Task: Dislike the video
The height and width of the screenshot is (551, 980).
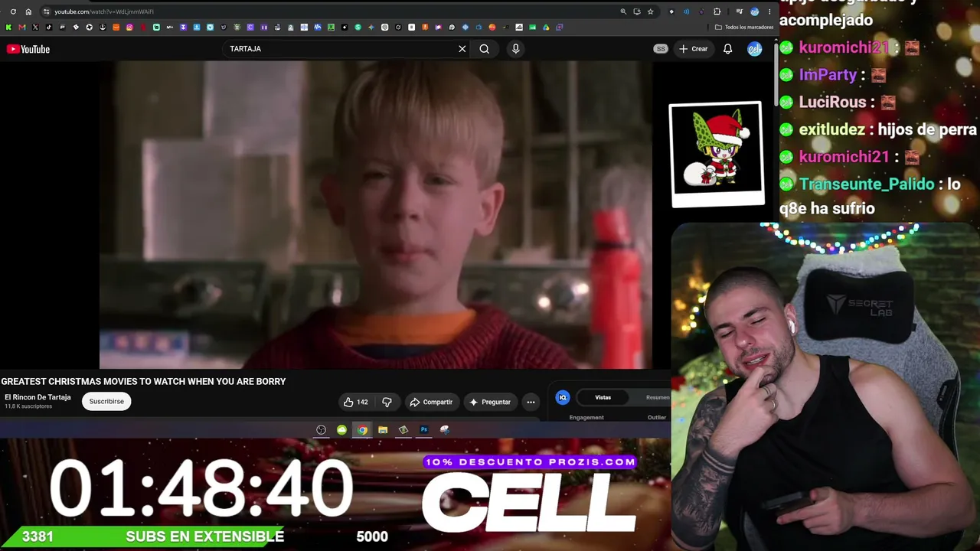Action: point(387,402)
